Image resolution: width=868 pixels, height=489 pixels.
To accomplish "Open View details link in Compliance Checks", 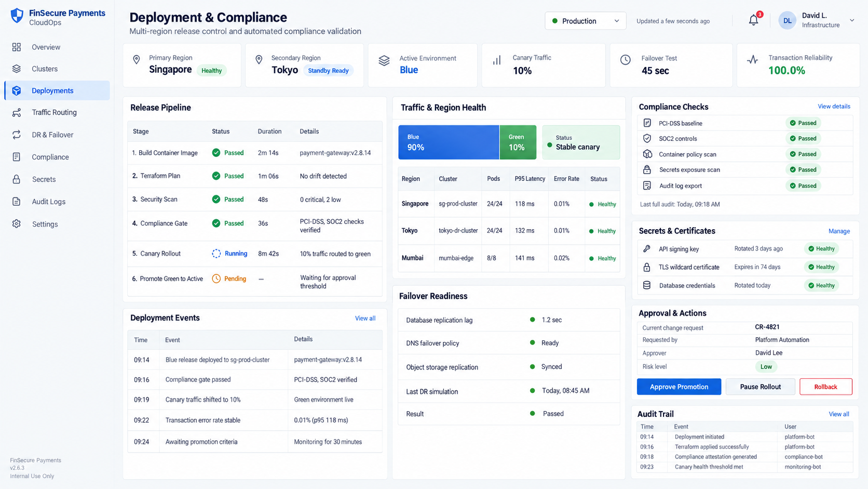I will [x=834, y=107].
